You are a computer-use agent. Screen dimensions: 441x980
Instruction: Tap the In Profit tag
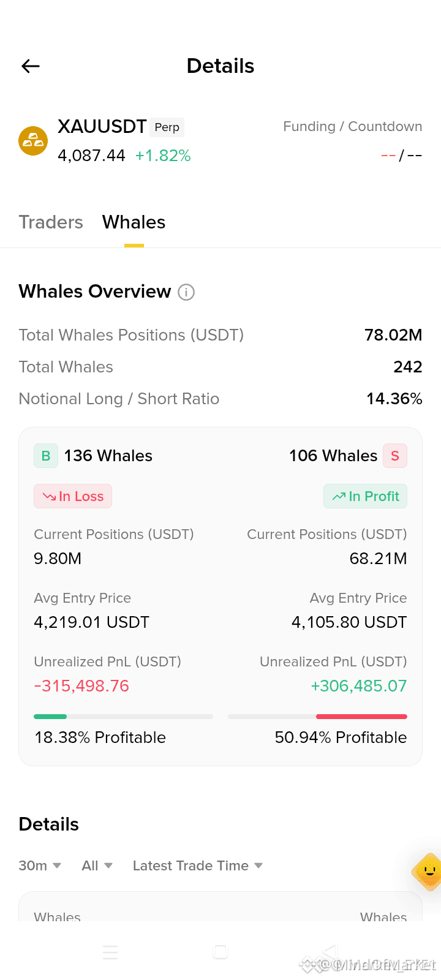(366, 496)
